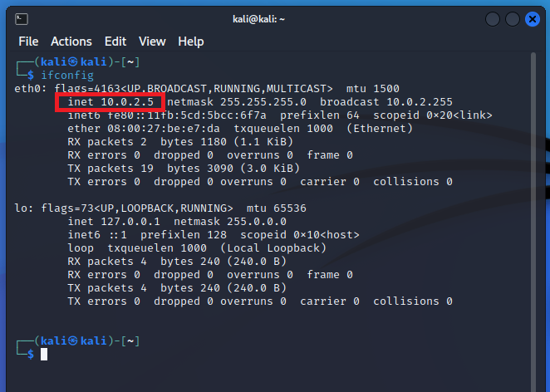Click the 'broadcast 10.0.2.255' text
The height and width of the screenshot is (392, 550).
[386, 102]
